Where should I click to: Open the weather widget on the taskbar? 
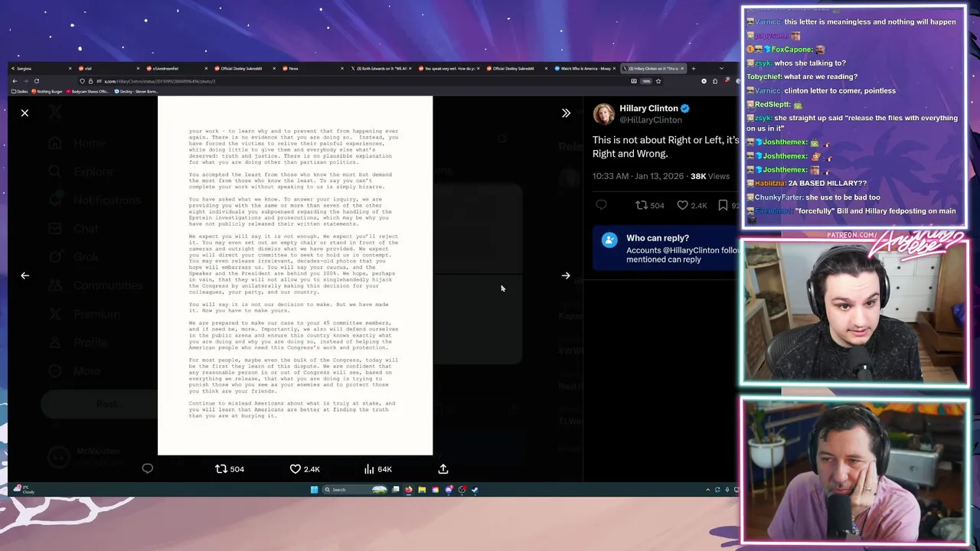[x=24, y=490]
